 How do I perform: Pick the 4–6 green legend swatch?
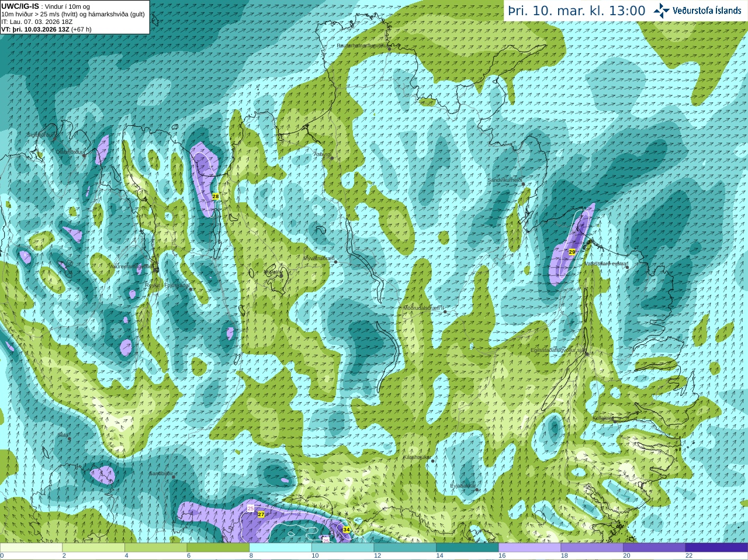(x=155, y=548)
